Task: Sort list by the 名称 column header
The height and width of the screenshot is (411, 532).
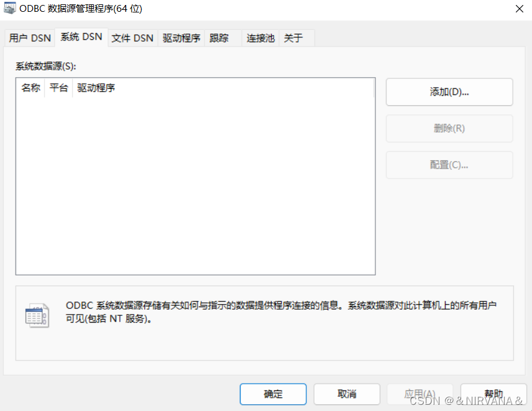Action: click(30, 88)
